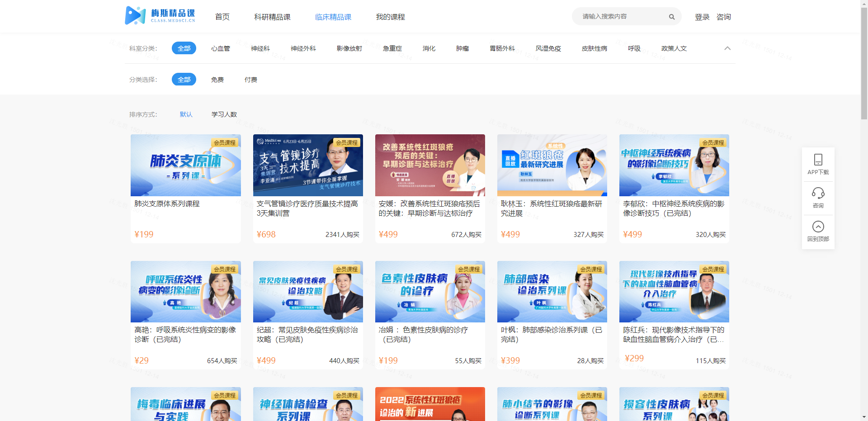Click title 陈红兵：现代影像技术指导下的缺血性脑血管病

[x=674, y=335]
